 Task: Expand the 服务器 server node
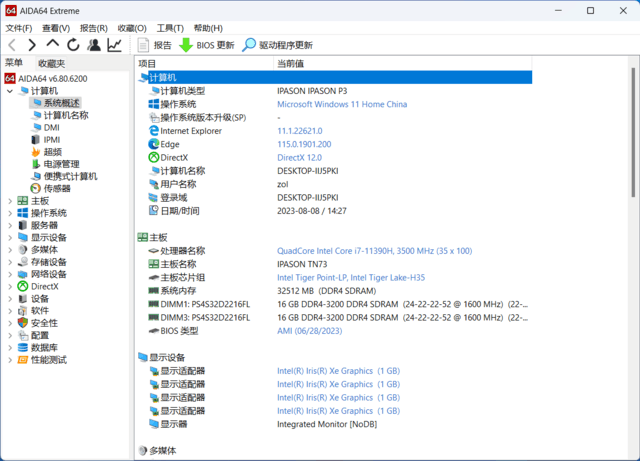click(x=10, y=225)
